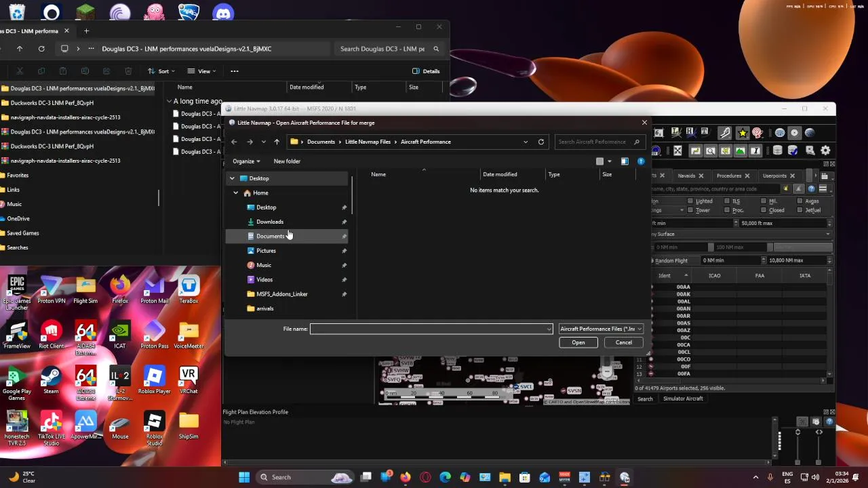Click the scenery database icon in Little Navmap

777,150
